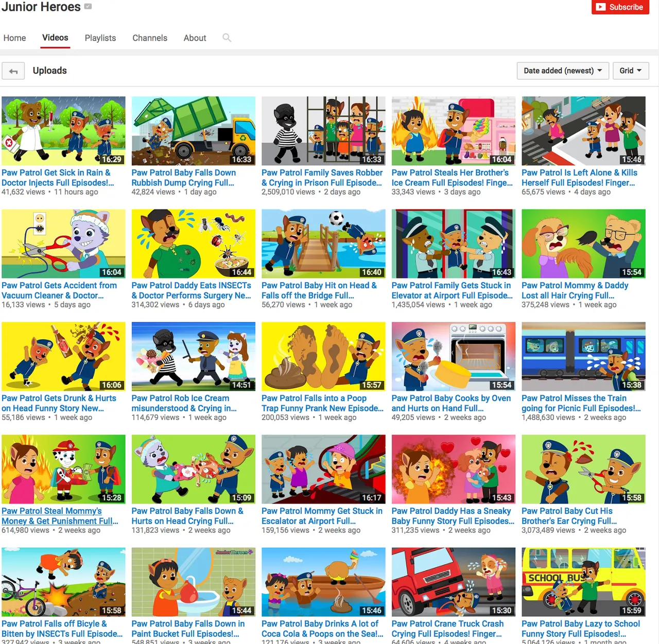Open School Bus thumbnail lasting 15:59
Image resolution: width=659 pixels, height=644 pixels.
point(583,582)
